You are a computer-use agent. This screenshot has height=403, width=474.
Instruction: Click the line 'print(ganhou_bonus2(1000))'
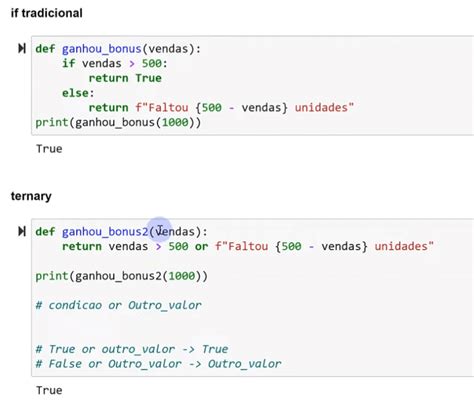tap(121, 276)
